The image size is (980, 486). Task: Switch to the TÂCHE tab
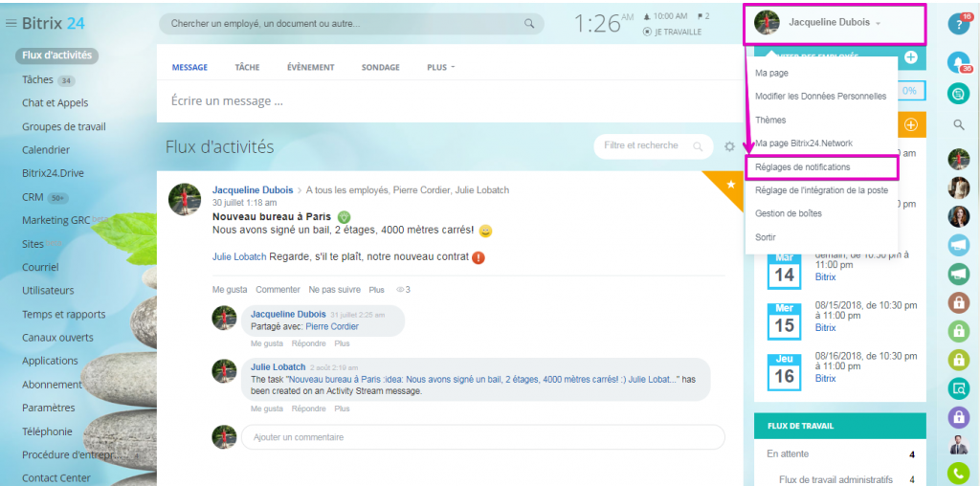(x=247, y=68)
